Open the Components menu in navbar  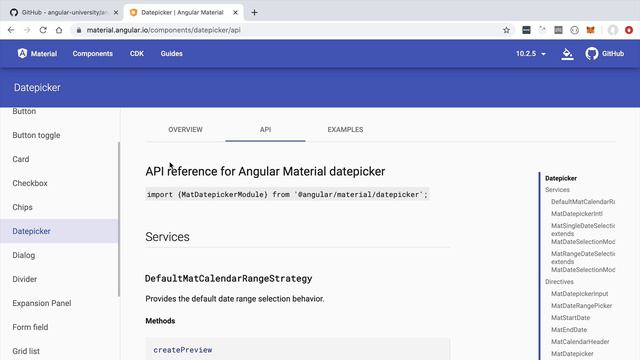tap(93, 54)
